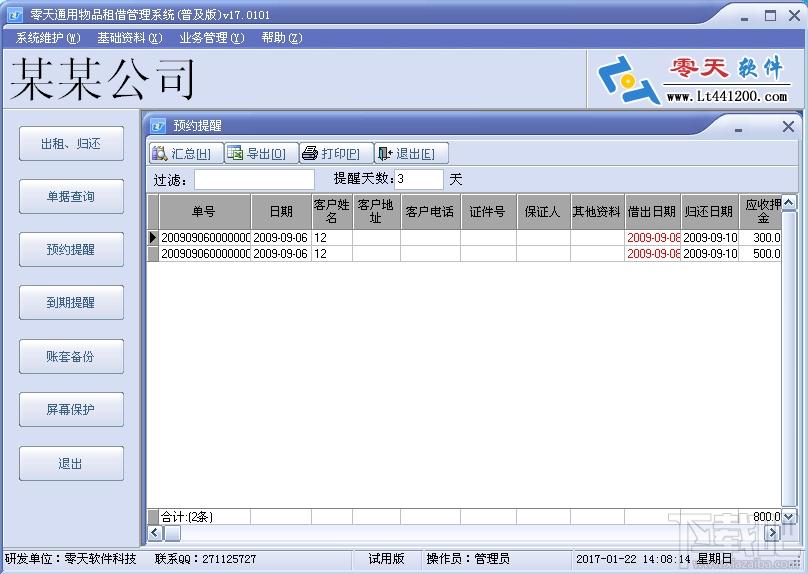Sort by the 归还日期 column header
Screen dimensions: 808x574
709,212
